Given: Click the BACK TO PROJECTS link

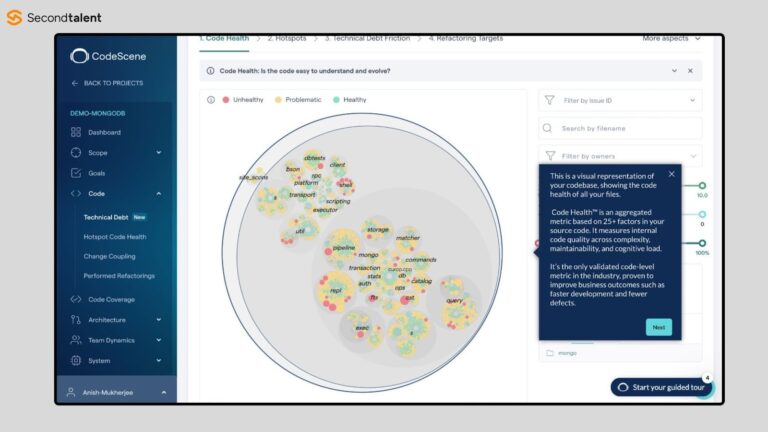Looking at the screenshot, I should coord(114,83).
